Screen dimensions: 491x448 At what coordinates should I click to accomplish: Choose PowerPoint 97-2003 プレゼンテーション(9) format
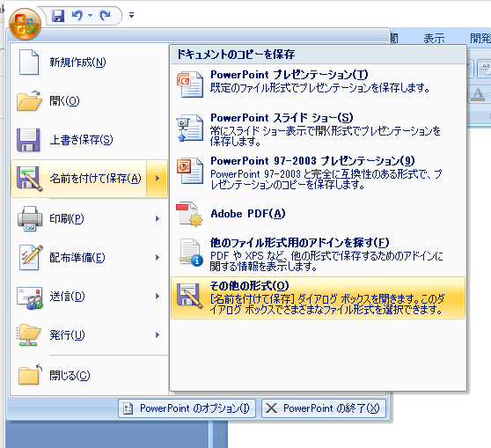[318, 173]
